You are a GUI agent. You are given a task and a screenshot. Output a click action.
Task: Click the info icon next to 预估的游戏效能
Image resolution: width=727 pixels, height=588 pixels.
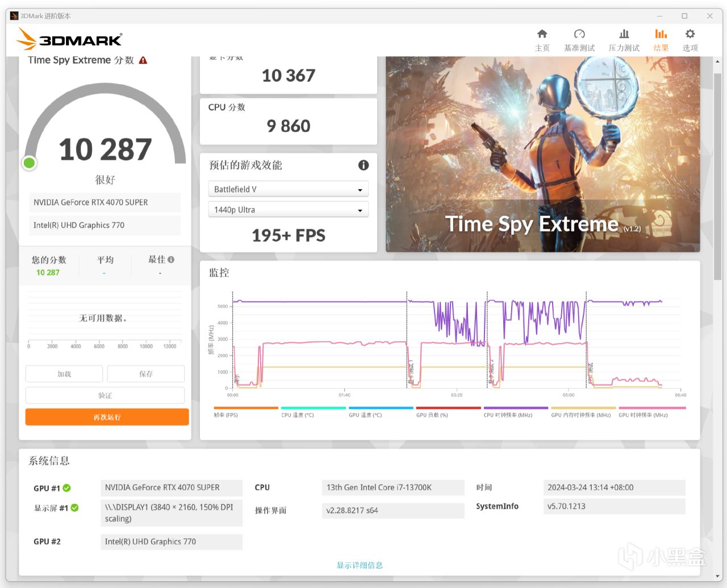tap(363, 165)
